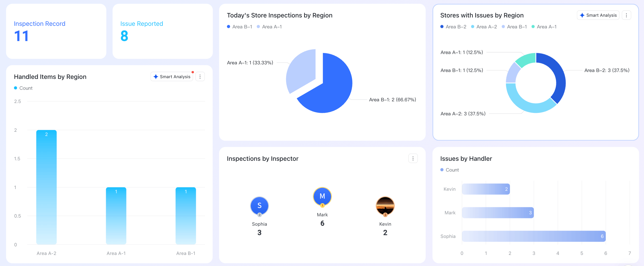644x266 pixels.
Task: Toggle the Area B-2 legend in Stores with Issues
Action: coord(453,27)
